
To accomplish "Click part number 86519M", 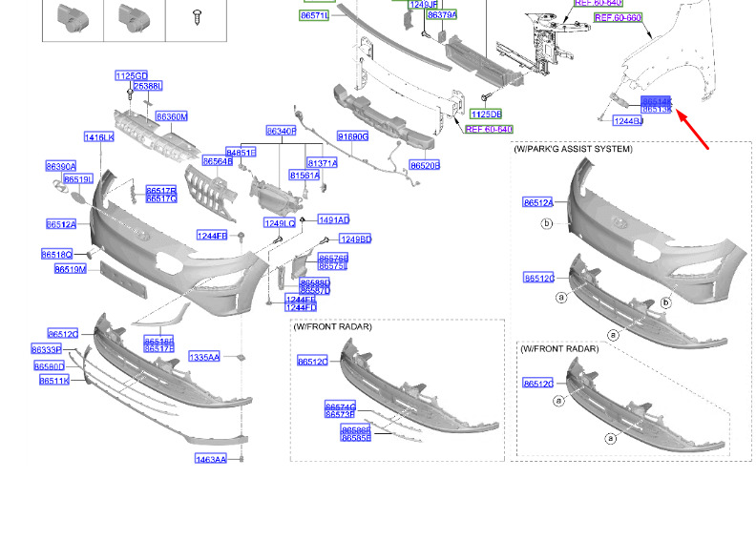I will point(71,269).
